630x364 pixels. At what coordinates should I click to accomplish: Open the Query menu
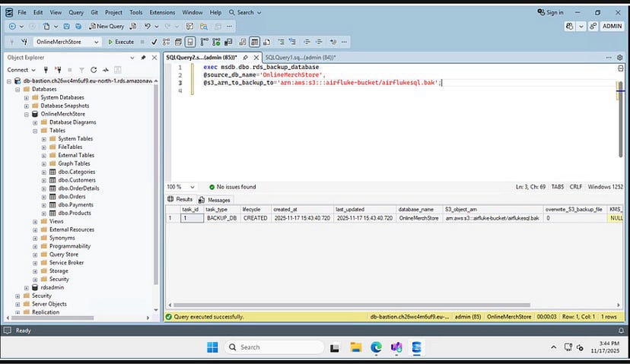click(76, 12)
